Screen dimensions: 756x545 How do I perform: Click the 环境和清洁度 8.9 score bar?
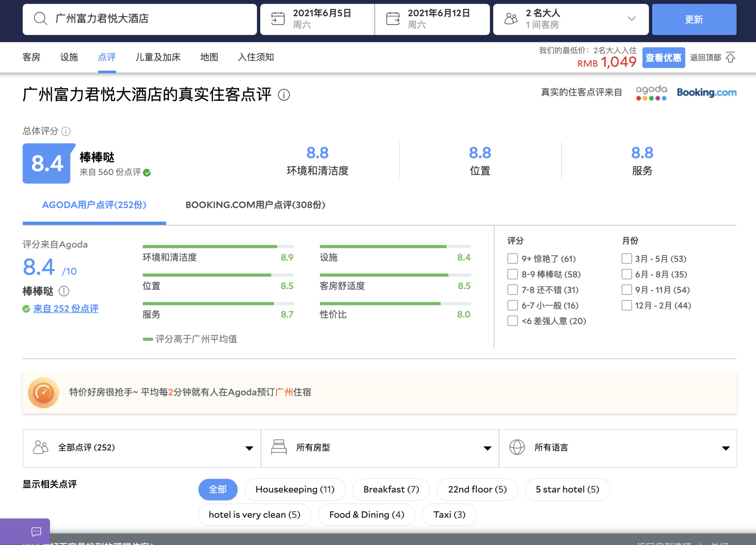[x=218, y=247]
